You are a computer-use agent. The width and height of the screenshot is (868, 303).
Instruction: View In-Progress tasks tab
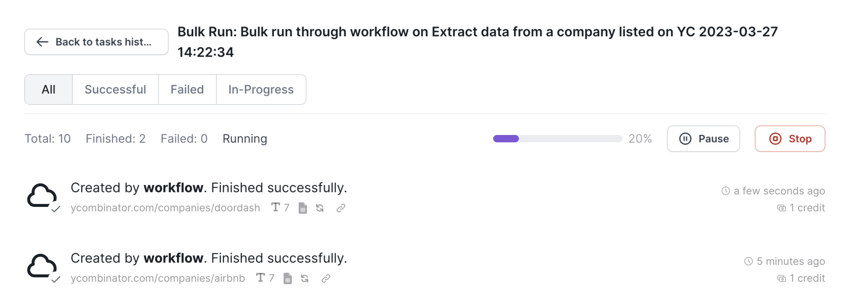tap(261, 90)
